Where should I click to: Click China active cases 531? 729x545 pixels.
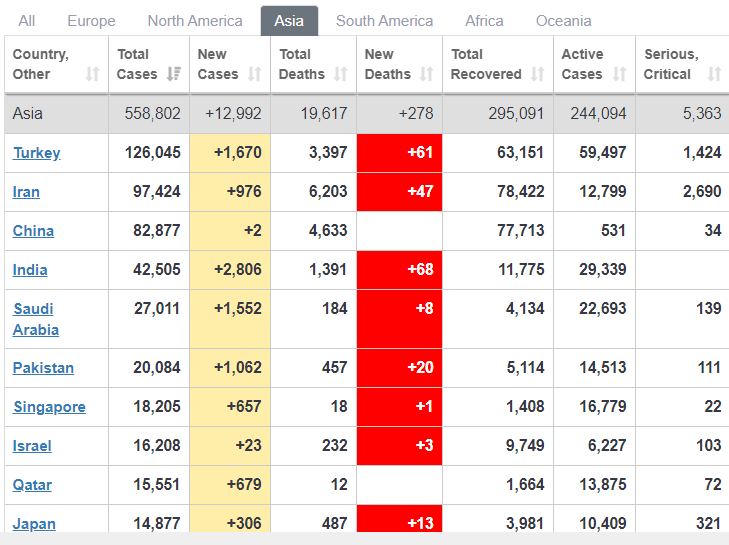(x=613, y=231)
